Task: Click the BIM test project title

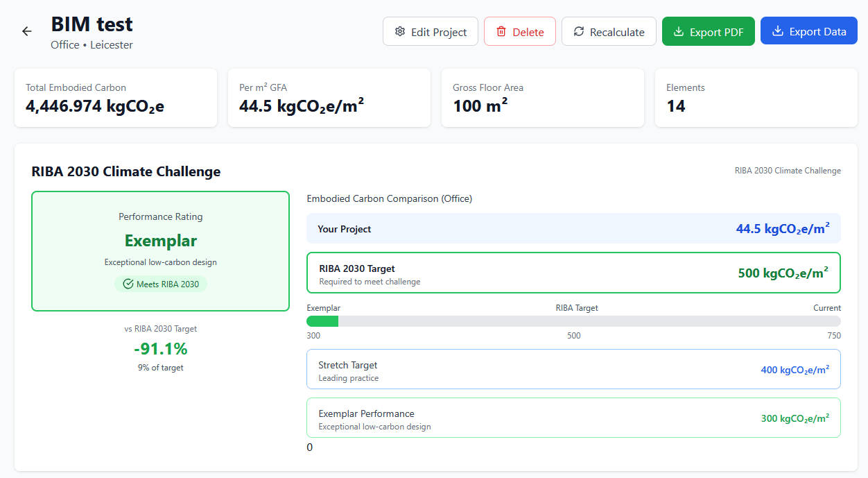Action: pyautogui.click(x=92, y=25)
